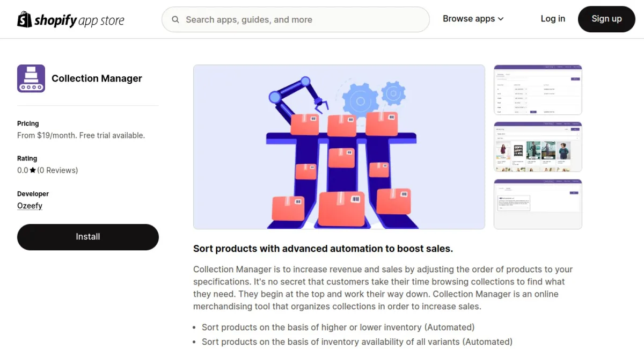Click the Sort products headline text
Image resolution: width=644 pixels, height=349 pixels.
[x=323, y=249]
